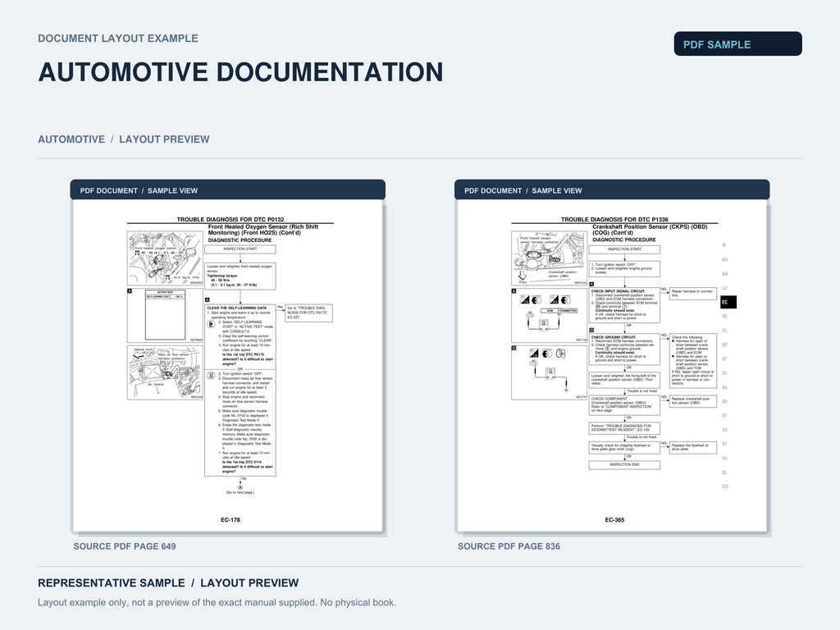Screen dimensions: 840x630
Task: Click CLEAR THE SELF-LEARNING DATA box
Action: pos(240,390)
